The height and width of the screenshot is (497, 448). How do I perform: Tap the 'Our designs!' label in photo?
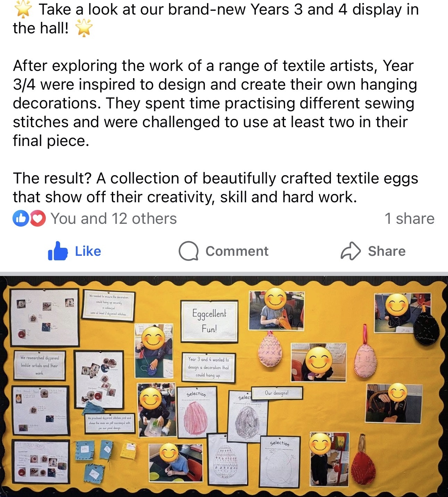click(x=277, y=393)
